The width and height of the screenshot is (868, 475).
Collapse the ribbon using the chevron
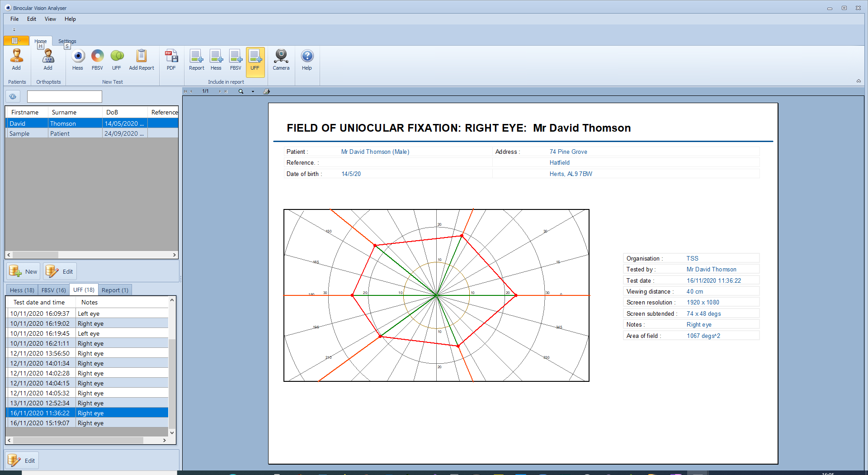(x=859, y=81)
